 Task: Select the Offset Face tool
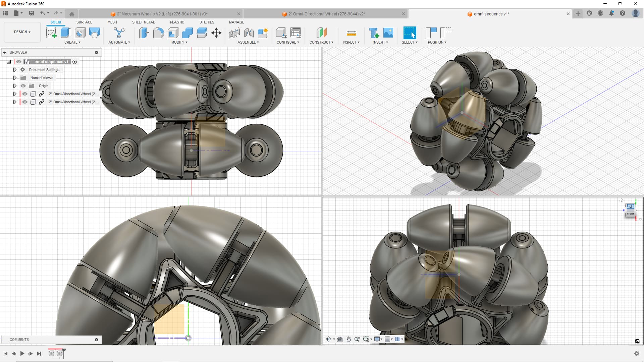point(202,33)
